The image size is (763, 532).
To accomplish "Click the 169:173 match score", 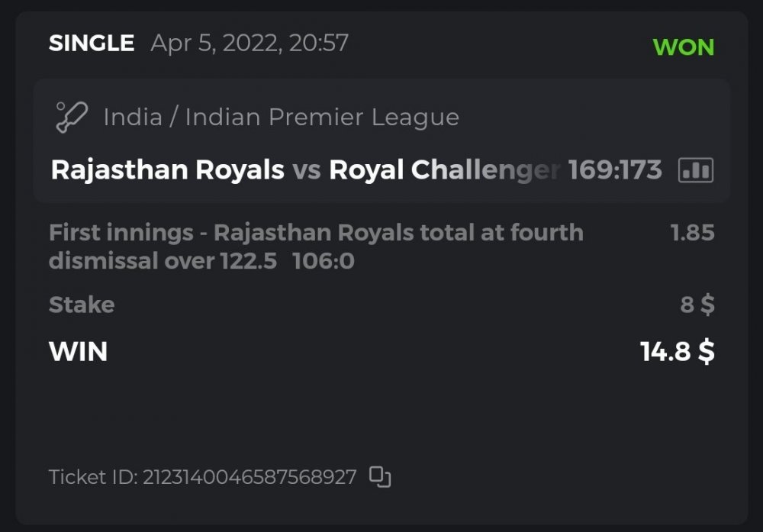I will pos(615,170).
